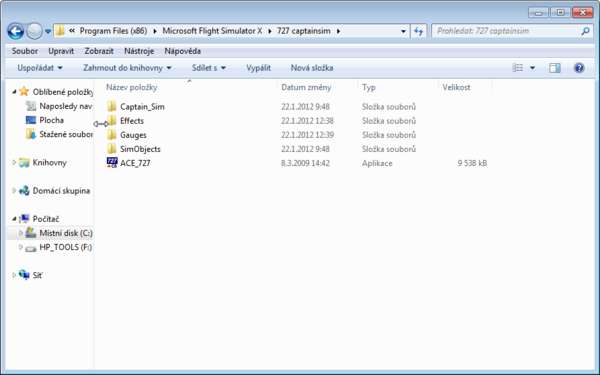Change view with the view icon
Viewport: 600px width, 375px height.
pyautogui.click(x=517, y=68)
